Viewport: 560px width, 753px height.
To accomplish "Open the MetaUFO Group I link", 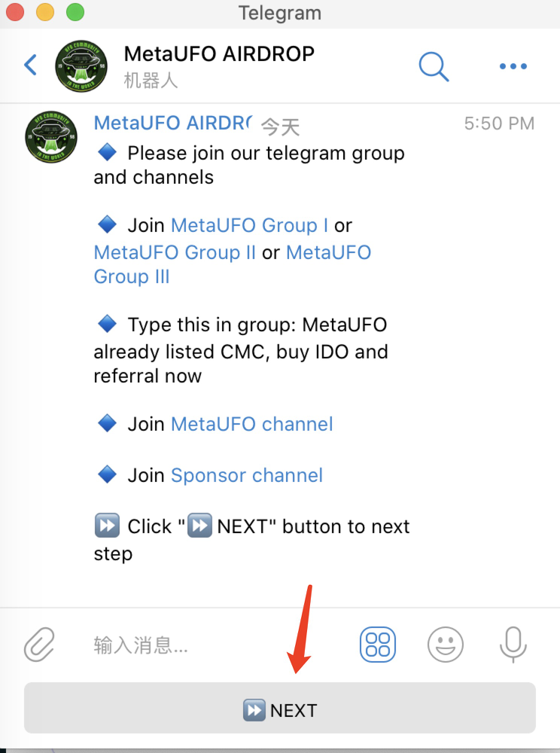I will (249, 225).
